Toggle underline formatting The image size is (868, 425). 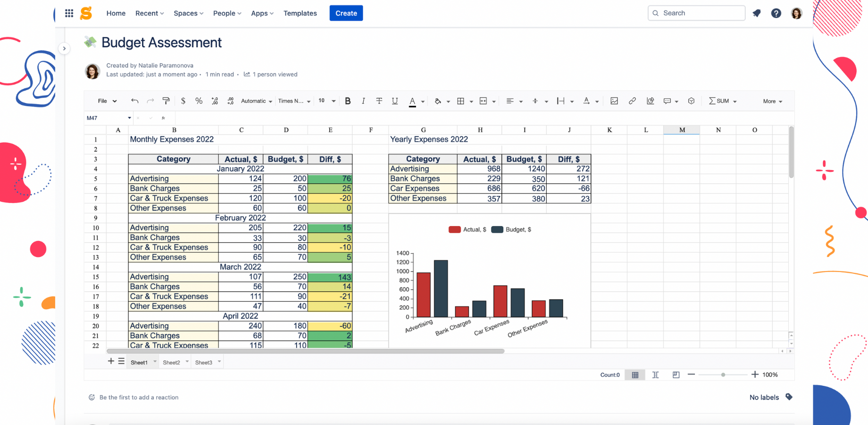pyautogui.click(x=395, y=101)
